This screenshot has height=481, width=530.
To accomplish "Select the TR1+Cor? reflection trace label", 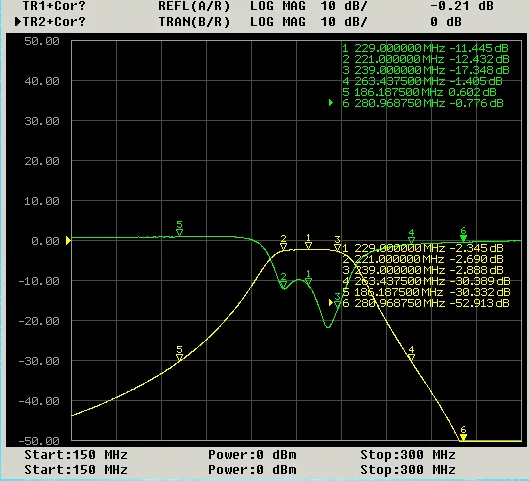I will coord(54,6).
